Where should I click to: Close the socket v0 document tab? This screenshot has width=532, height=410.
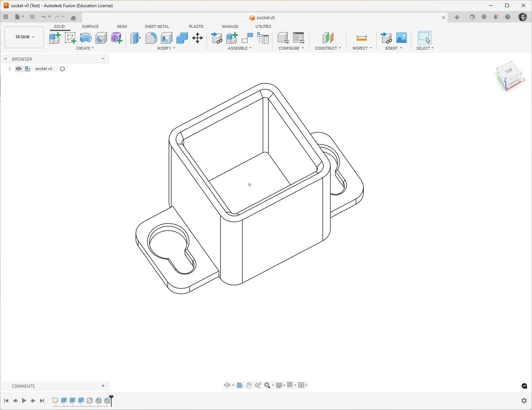click(x=444, y=18)
